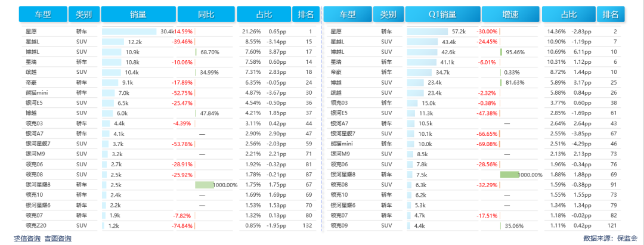Image resolution: width=644 pixels, height=245 pixels.
Task: Select the rank 132 cell
Action: [307, 226]
